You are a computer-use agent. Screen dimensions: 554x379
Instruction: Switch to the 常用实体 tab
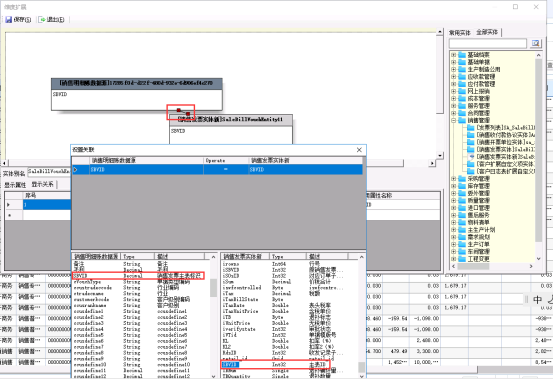click(460, 33)
